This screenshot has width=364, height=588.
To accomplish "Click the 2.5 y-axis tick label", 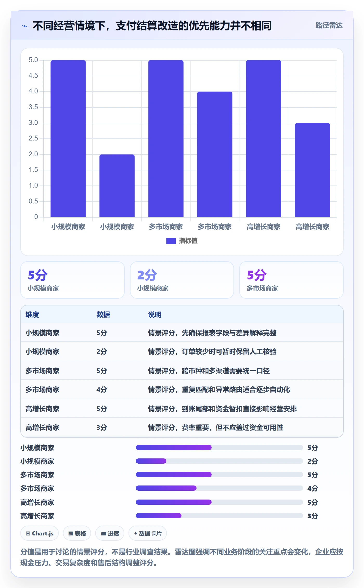I will tap(33, 138).
